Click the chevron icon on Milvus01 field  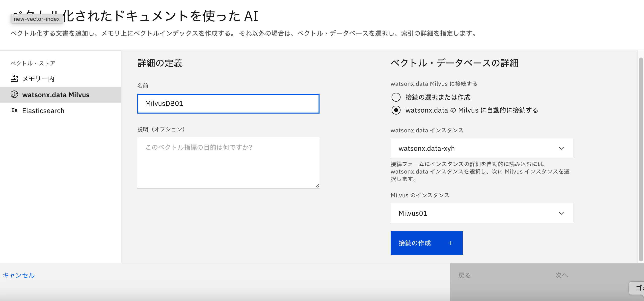click(x=562, y=213)
